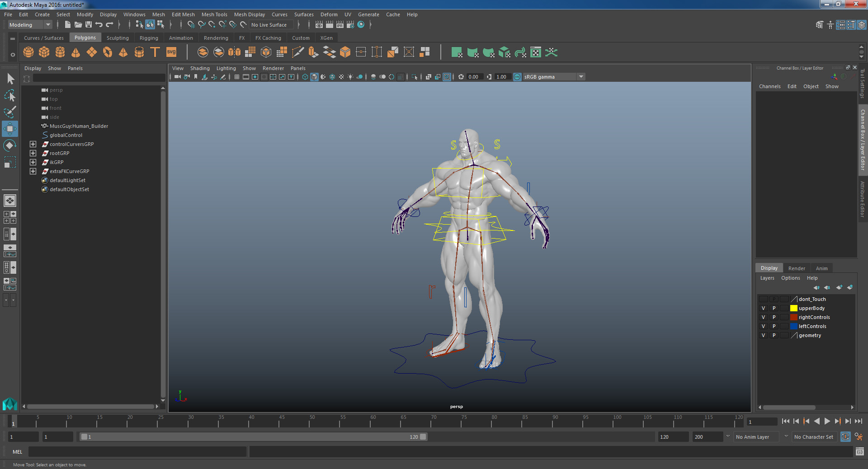
Task: Select the Polygon Cylinder shelf icon
Action: (60, 52)
